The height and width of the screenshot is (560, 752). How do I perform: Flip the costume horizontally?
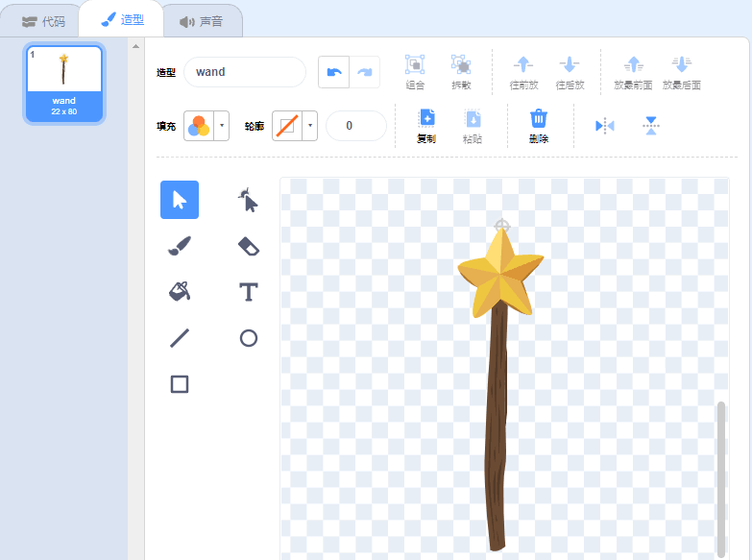(x=604, y=126)
